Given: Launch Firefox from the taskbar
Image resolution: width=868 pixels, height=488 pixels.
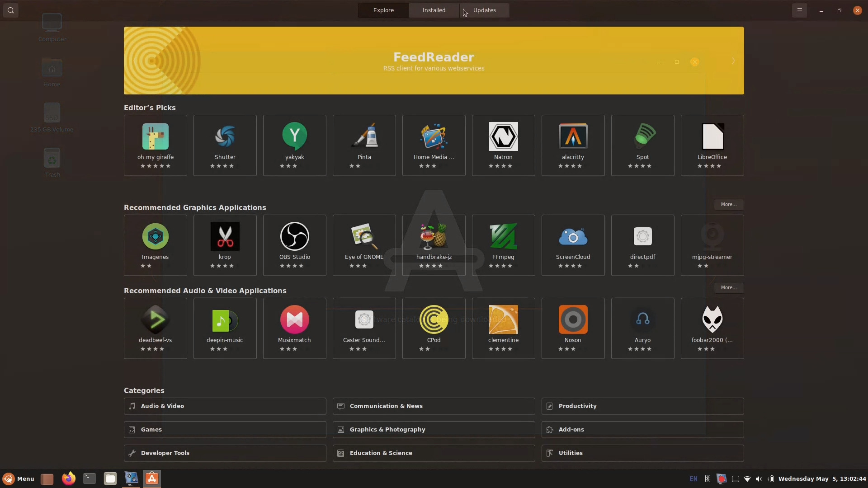Looking at the screenshot, I should 68,479.
